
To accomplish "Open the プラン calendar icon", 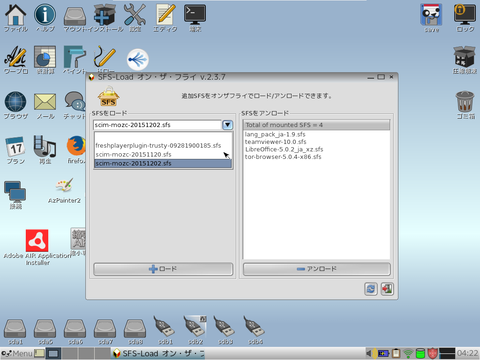I will [15, 147].
